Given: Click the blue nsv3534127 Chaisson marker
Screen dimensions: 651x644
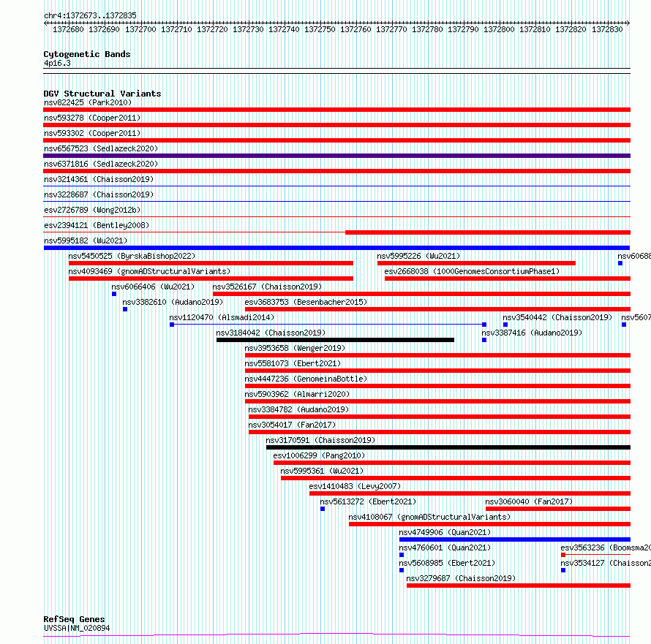Looking at the screenshot, I should 563,570.
